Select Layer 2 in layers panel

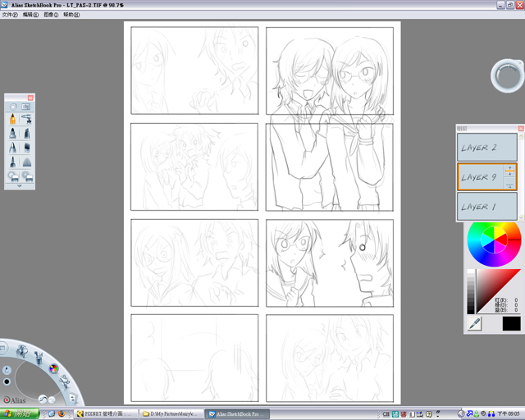(486, 148)
